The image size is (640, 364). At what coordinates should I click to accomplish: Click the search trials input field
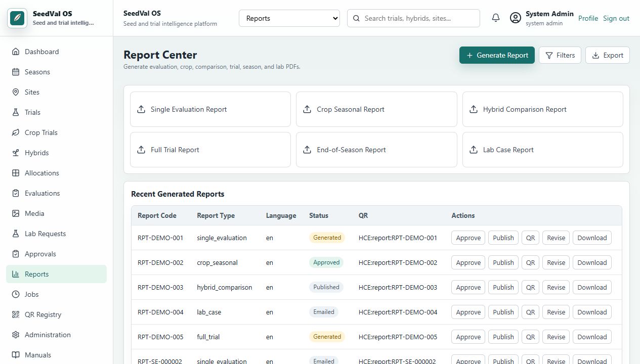coord(413,18)
